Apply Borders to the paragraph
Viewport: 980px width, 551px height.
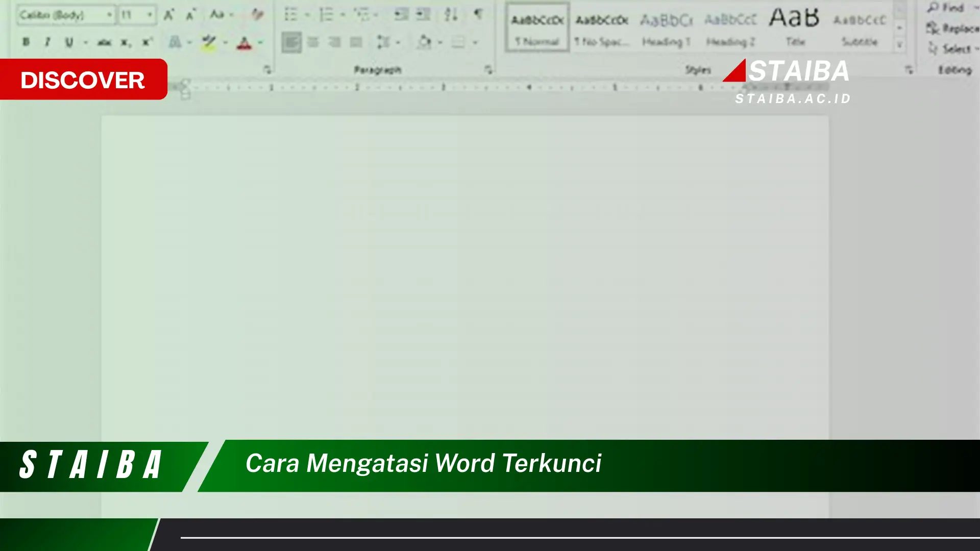[x=458, y=42]
